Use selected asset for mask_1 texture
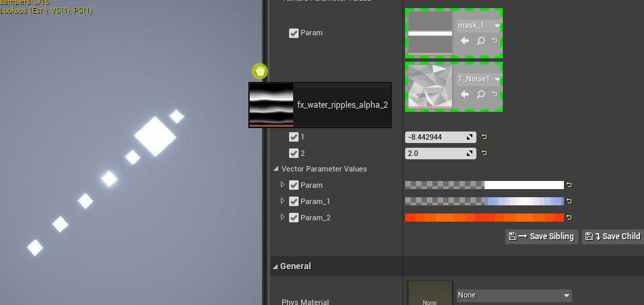Image resolution: width=644 pixels, height=305 pixels. point(465,41)
